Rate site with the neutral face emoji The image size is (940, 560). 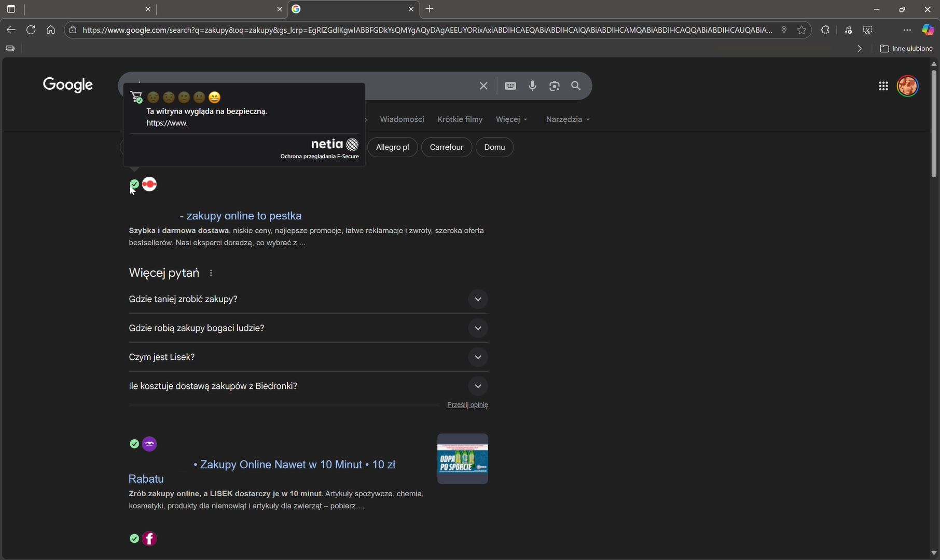(x=199, y=97)
